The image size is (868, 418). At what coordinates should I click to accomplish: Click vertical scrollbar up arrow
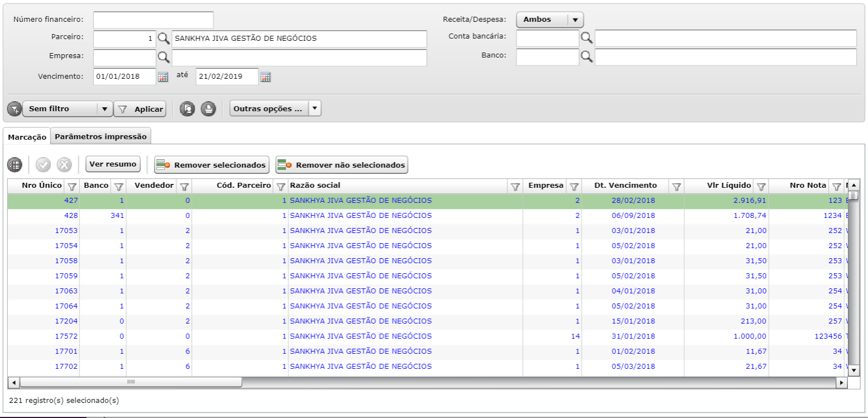(x=853, y=185)
